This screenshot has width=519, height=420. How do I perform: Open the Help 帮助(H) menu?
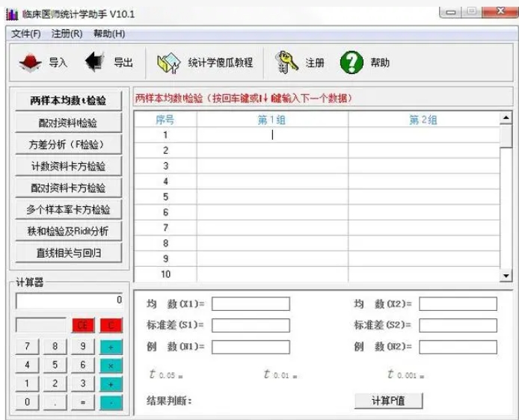[109, 34]
